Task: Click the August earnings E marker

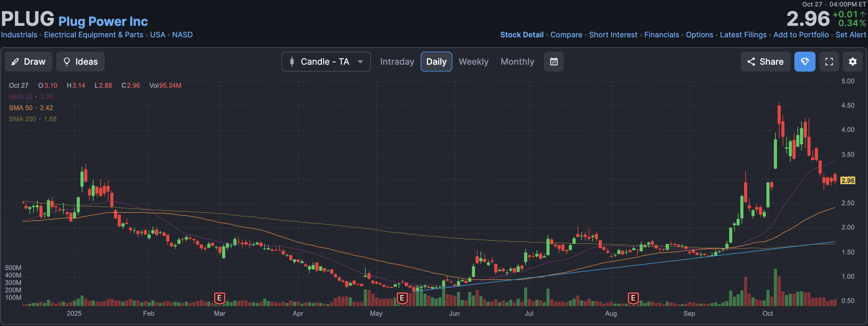Action: pos(633,298)
